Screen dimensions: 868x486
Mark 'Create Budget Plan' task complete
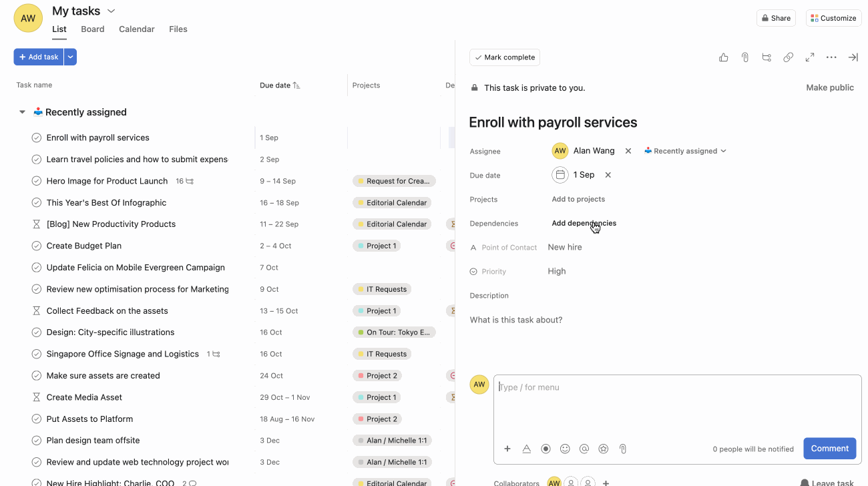pos(37,246)
